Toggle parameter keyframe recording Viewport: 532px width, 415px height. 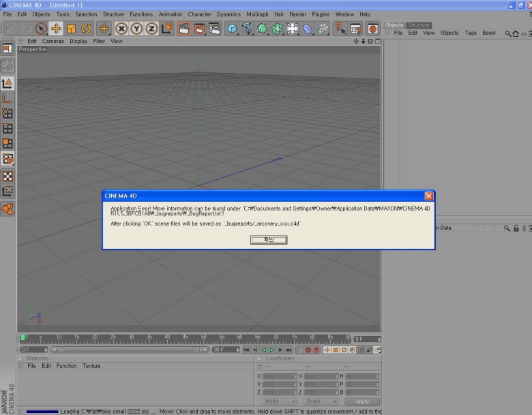coord(353,350)
